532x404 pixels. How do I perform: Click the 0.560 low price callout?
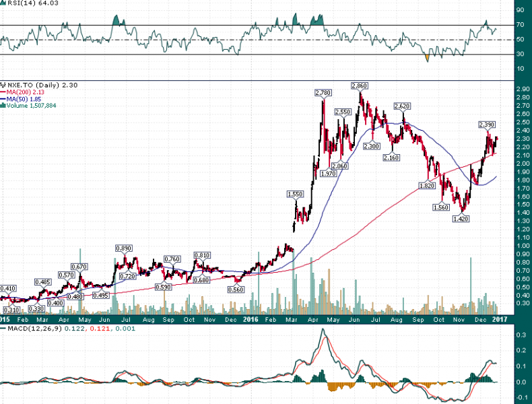point(235,289)
